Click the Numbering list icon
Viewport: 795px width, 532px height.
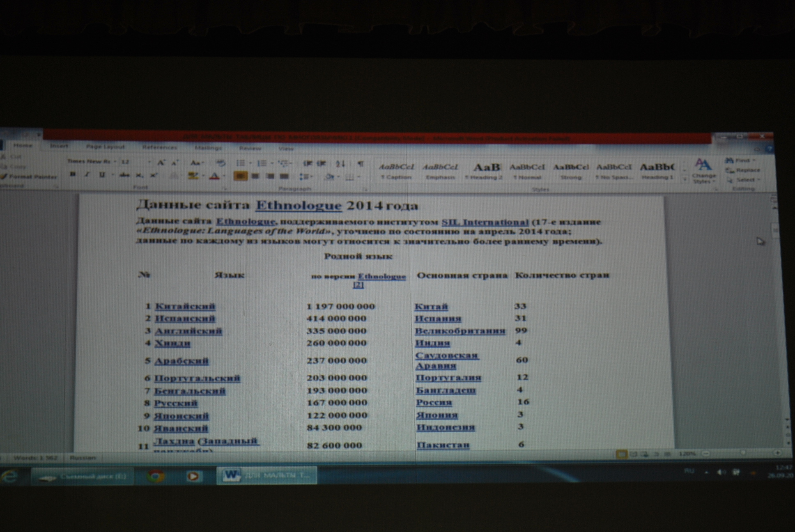tap(262, 163)
